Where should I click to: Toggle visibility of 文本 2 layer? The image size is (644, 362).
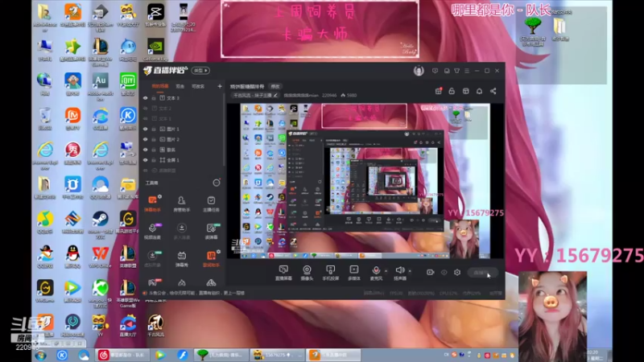click(146, 109)
